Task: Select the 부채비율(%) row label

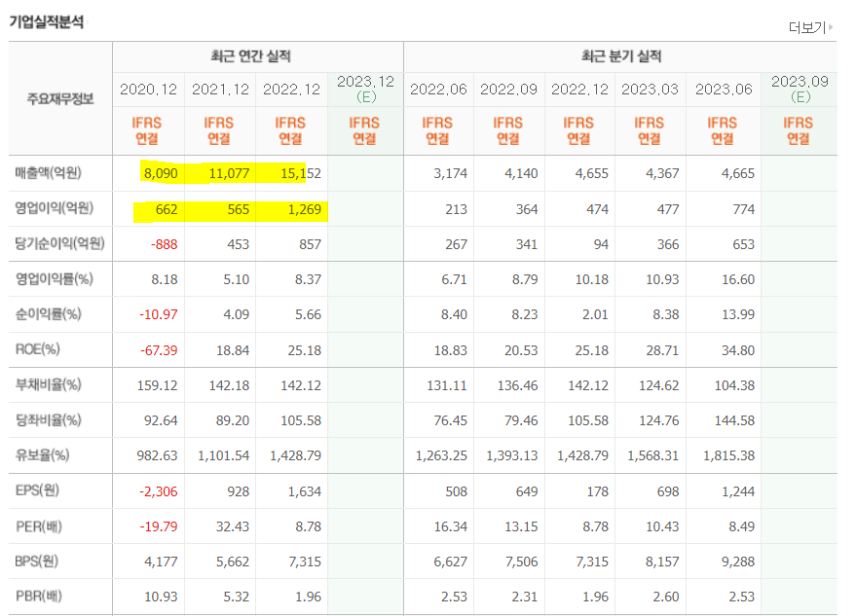Action: click(x=49, y=384)
